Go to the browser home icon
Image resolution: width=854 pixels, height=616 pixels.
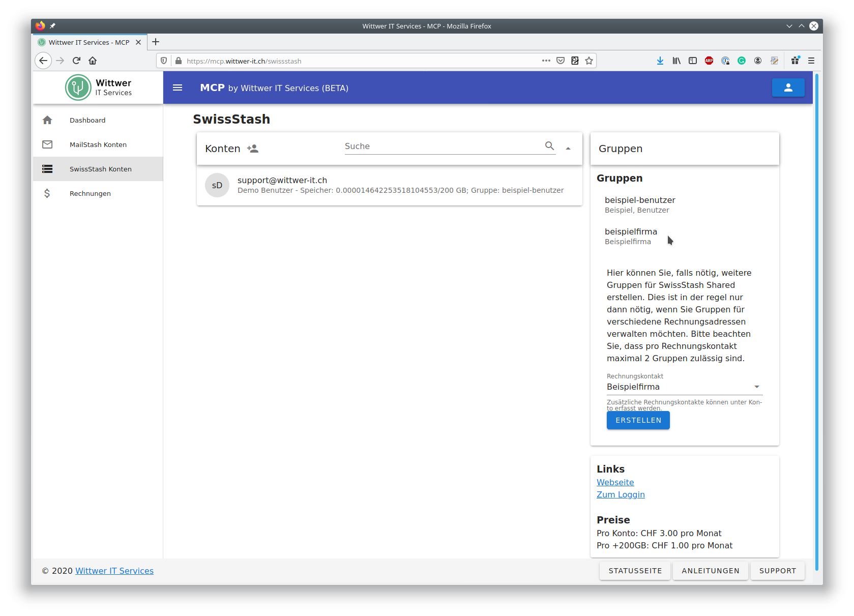coord(93,61)
